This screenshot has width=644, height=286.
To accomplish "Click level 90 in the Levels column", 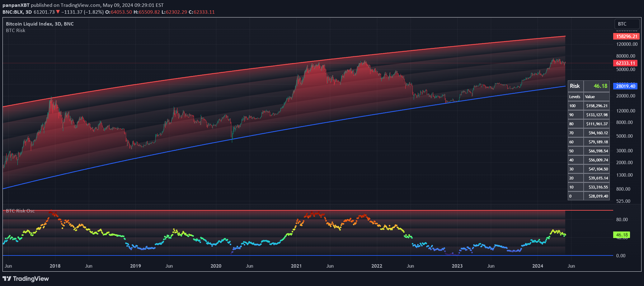I will pyautogui.click(x=576, y=115).
